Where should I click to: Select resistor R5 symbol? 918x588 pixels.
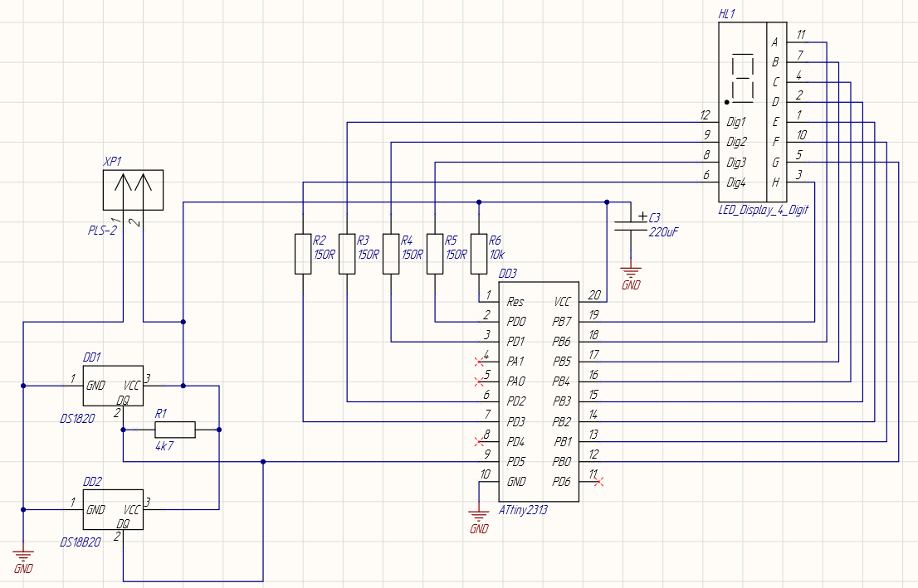[x=435, y=254]
